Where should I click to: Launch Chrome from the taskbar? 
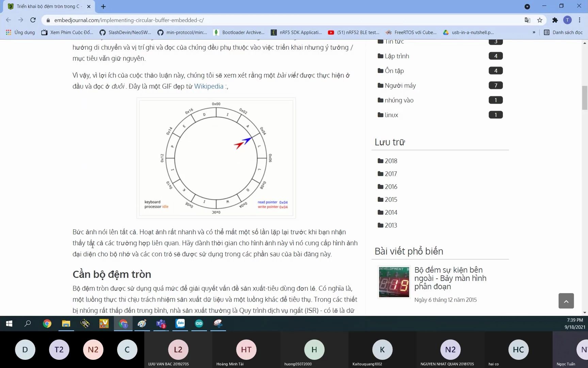click(x=47, y=324)
